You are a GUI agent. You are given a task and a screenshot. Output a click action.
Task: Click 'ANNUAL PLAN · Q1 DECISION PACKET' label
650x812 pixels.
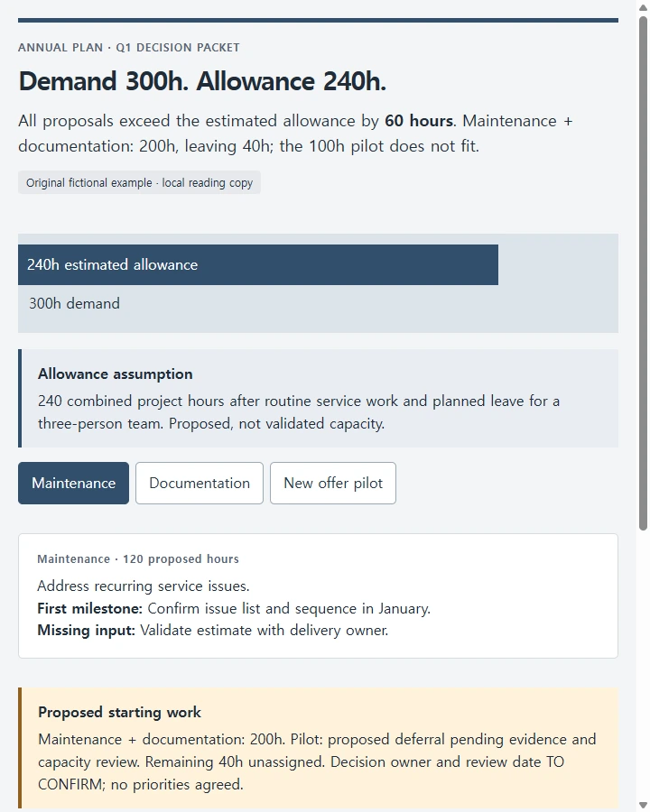coord(128,48)
